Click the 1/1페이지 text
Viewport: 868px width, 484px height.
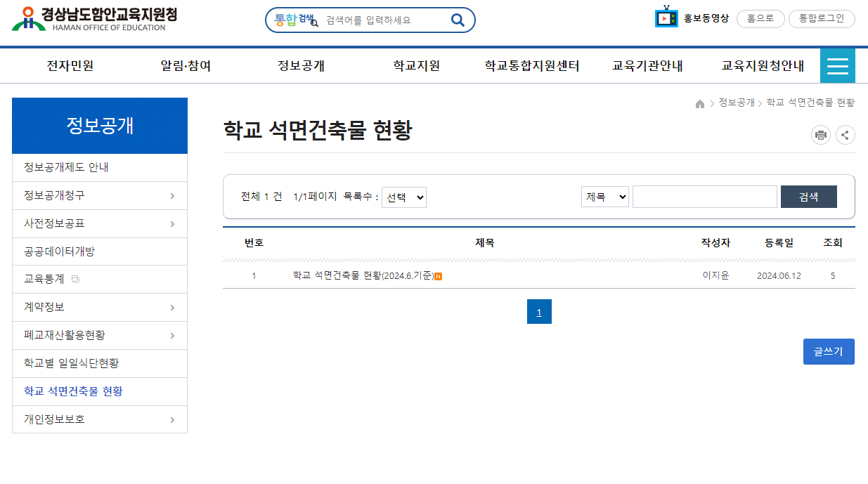[315, 197]
